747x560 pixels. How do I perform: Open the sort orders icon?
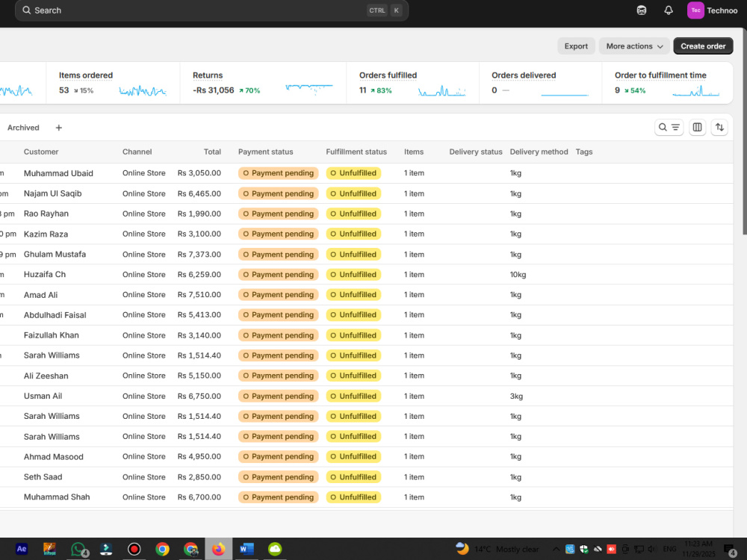719,127
